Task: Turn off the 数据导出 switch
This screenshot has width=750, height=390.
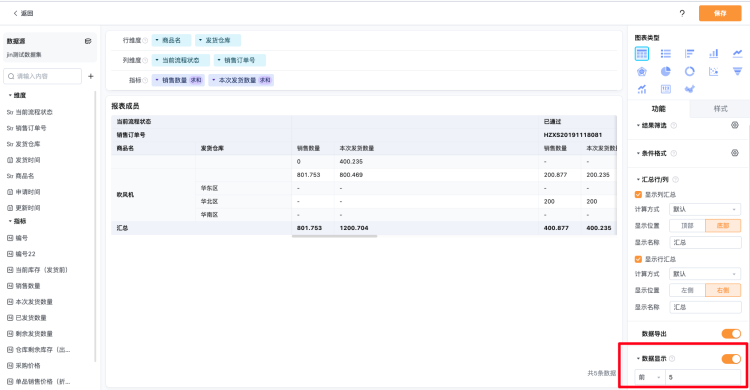Action: coord(731,334)
